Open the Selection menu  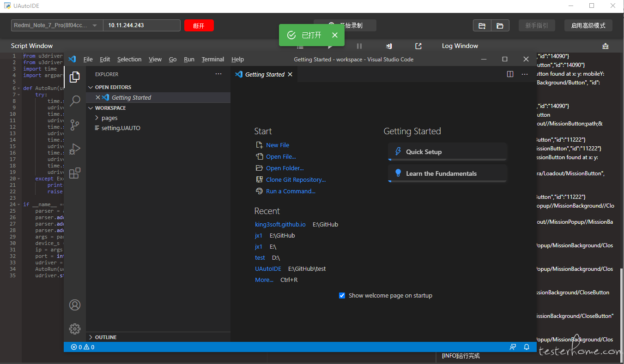(129, 59)
